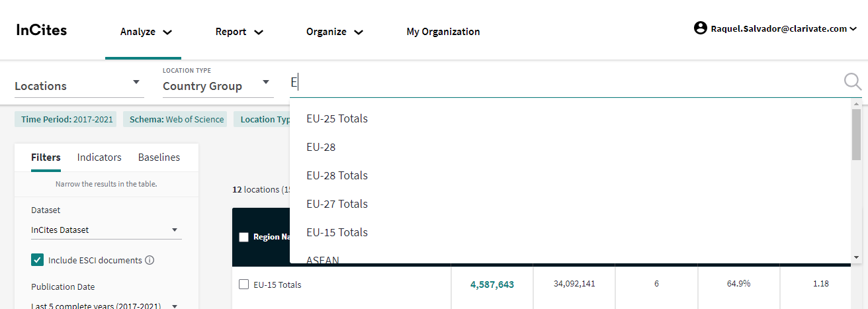
Task: Select EU-28 Totals from suggestions
Action: pyautogui.click(x=337, y=175)
